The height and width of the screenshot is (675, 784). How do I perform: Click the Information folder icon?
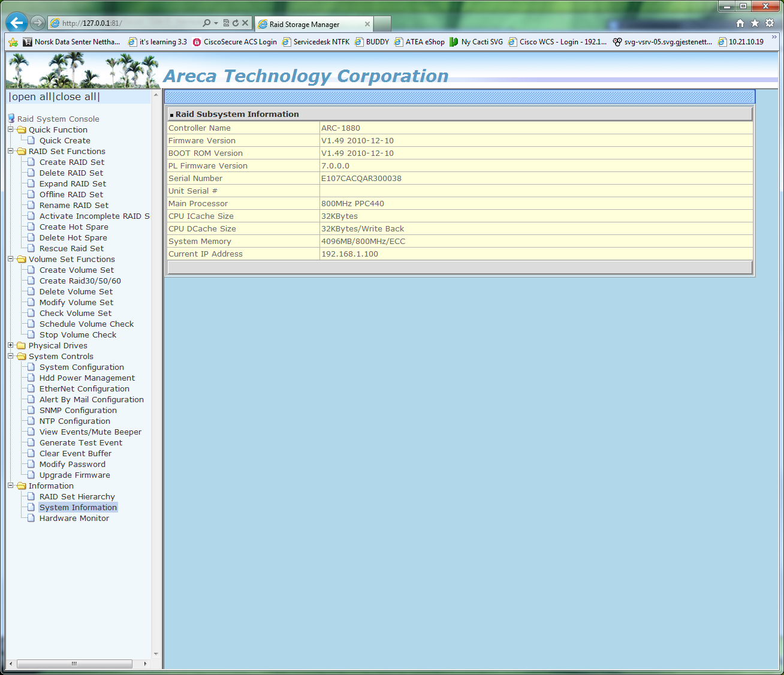(x=22, y=486)
